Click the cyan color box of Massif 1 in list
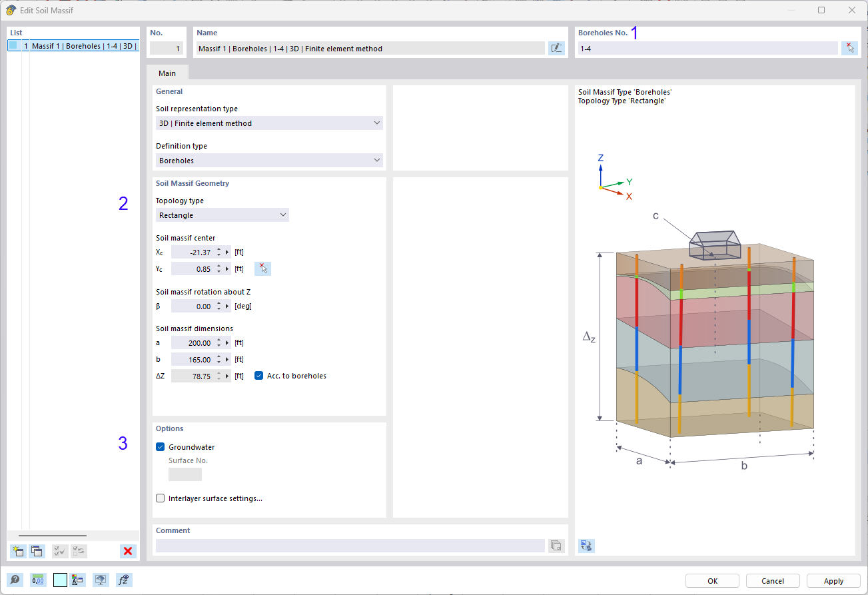868x595 pixels. coord(13,46)
